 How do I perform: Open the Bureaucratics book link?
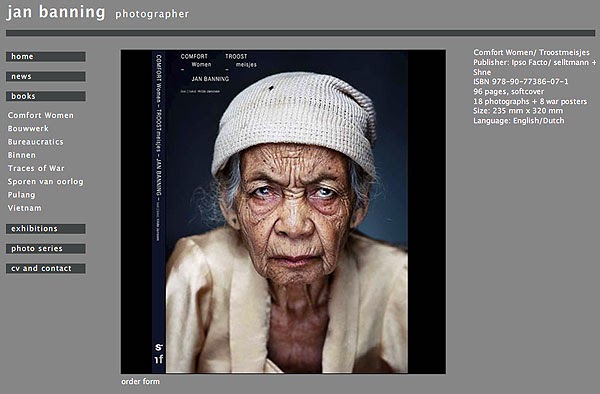pos(36,142)
